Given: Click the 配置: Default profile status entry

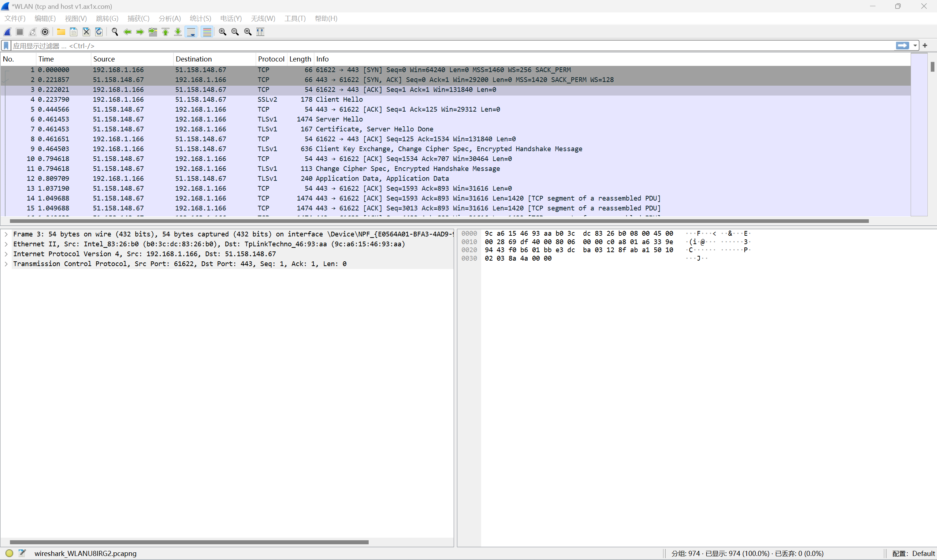Looking at the screenshot, I should coord(913,553).
